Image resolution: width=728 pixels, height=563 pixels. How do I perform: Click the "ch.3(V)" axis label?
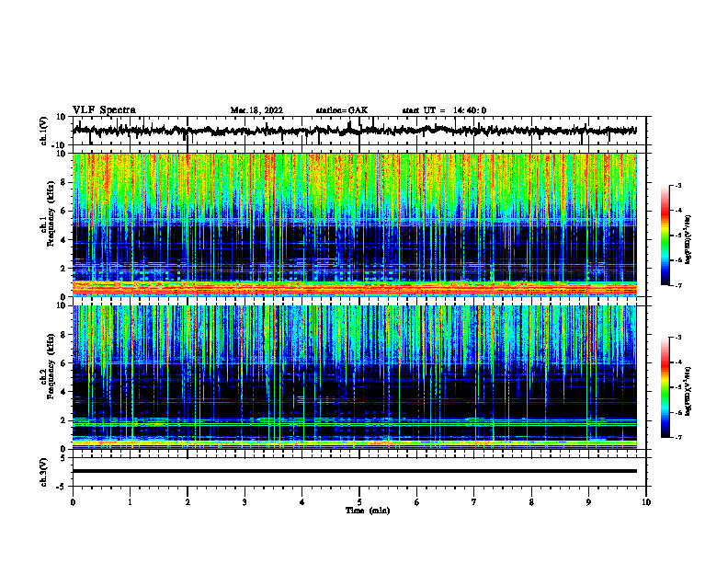coord(44,473)
